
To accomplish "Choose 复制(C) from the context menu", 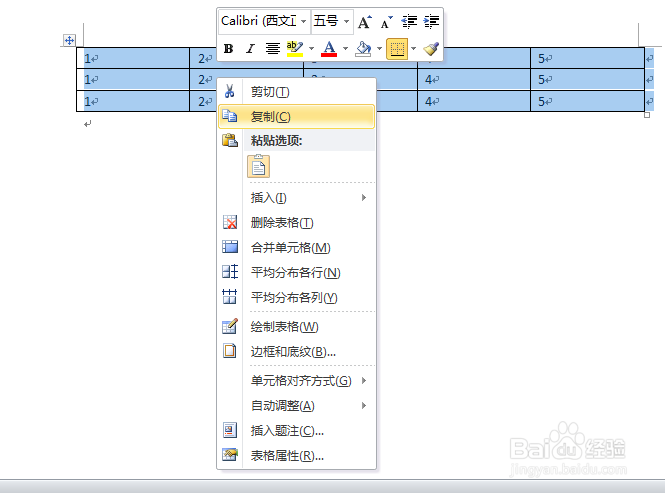I will coord(296,117).
